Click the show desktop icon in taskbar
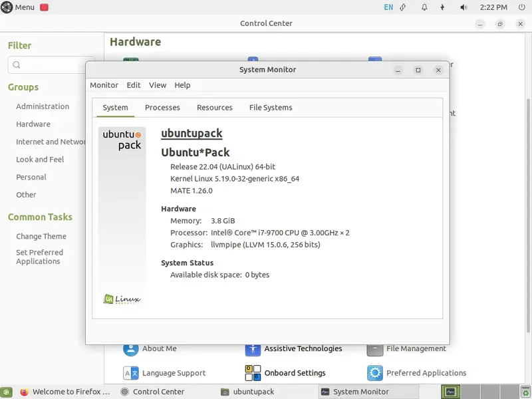Viewport: 532px width, 399px height. [x=6, y=392]
